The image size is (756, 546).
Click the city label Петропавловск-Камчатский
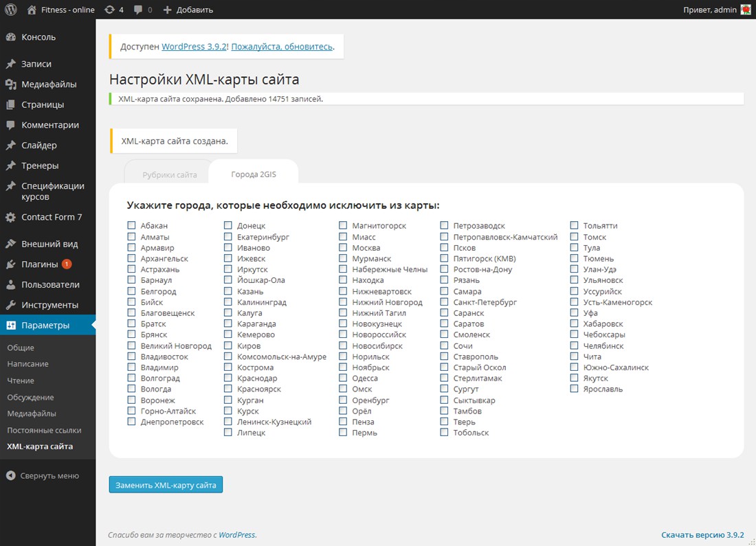coord(505,237)
